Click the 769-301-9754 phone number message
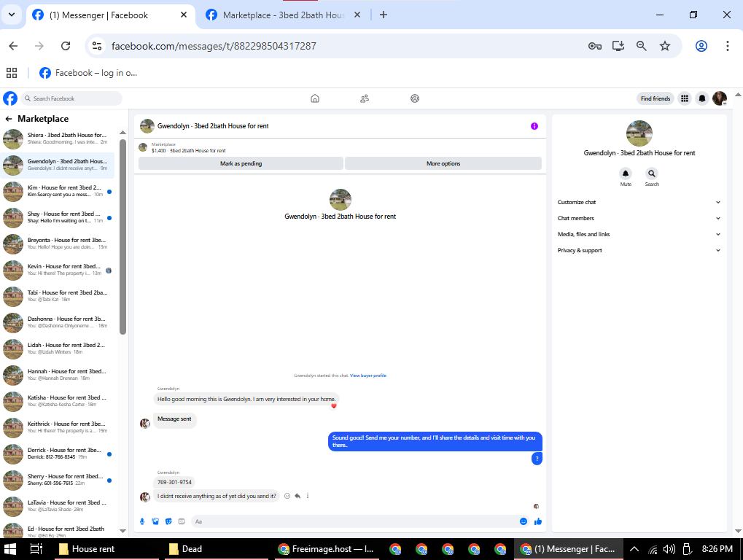 coord(174,482)
